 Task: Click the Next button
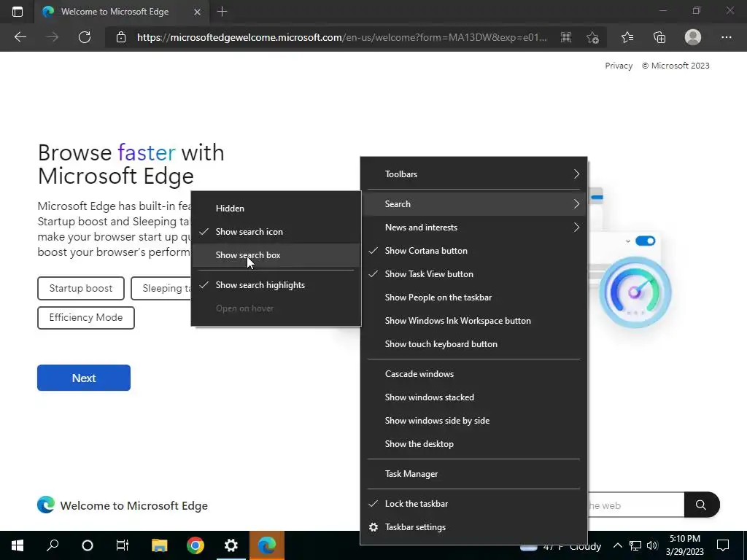84,378
